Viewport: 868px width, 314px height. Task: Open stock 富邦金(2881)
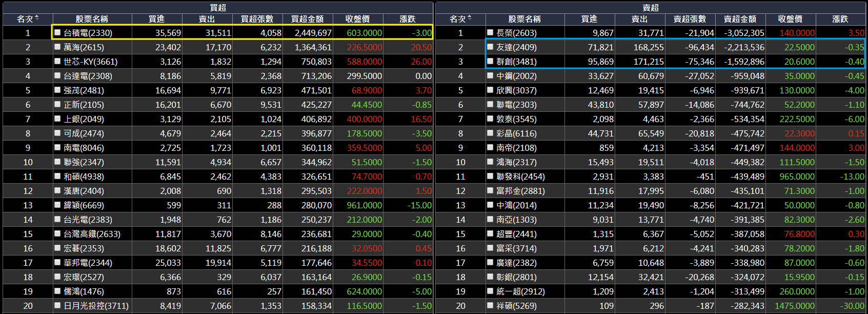[520, 191]
